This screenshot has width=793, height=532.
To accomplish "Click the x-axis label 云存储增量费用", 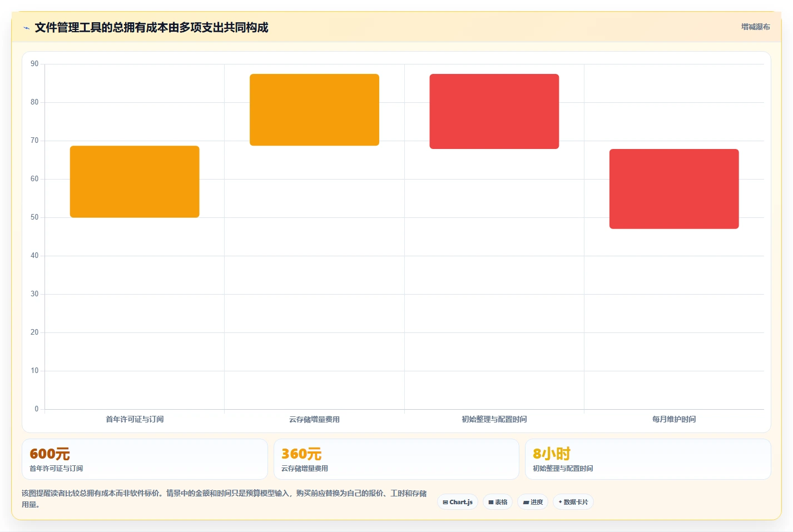I will (314, 419).
